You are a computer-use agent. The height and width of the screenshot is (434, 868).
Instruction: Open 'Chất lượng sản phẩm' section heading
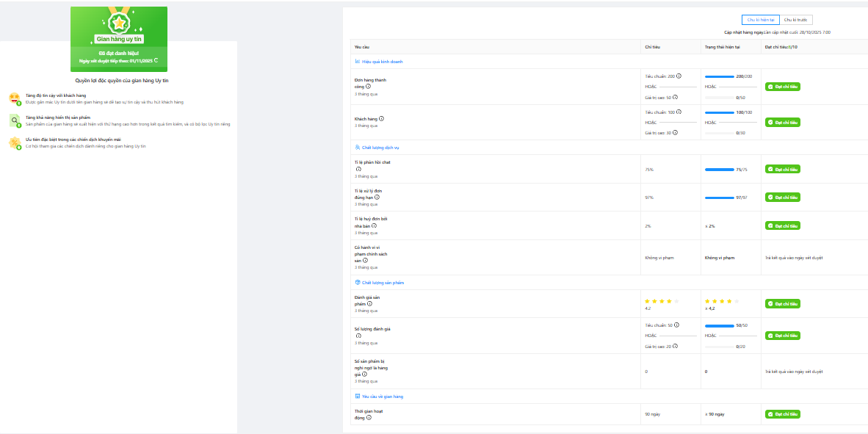[382, 283]
